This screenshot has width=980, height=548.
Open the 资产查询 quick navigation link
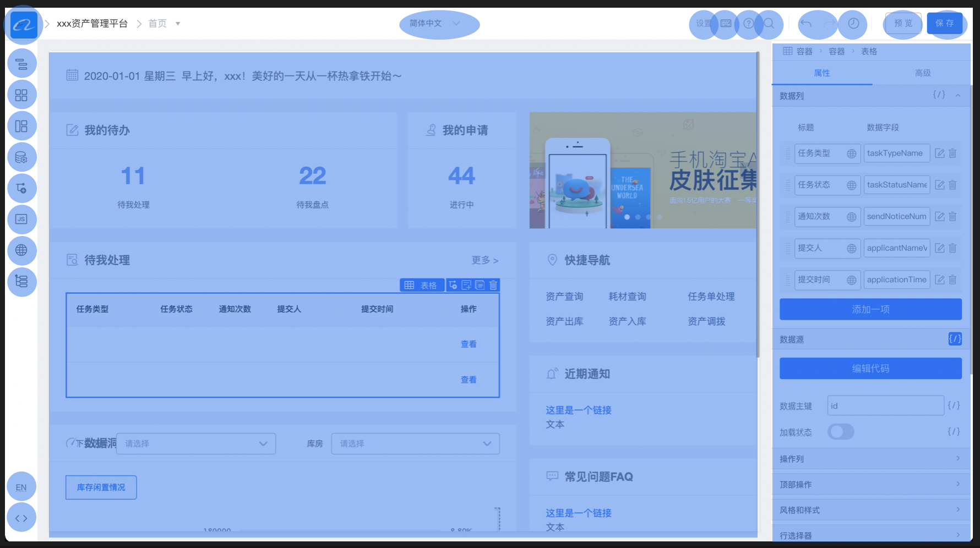pyautogui.click(x=564, y=297)
